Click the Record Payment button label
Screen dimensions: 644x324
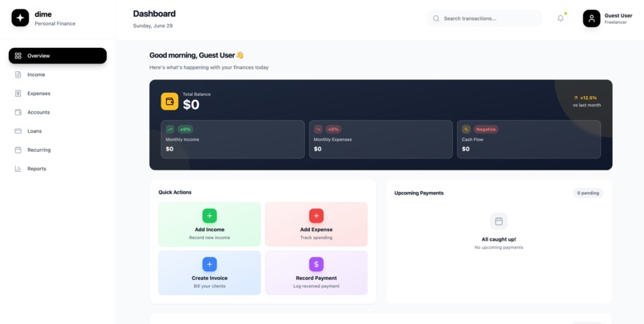[316, 278]
